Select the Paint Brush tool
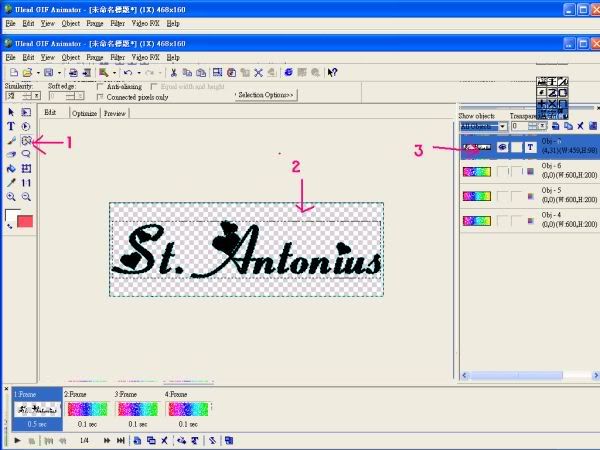The image size is (600, 450). 11,141
